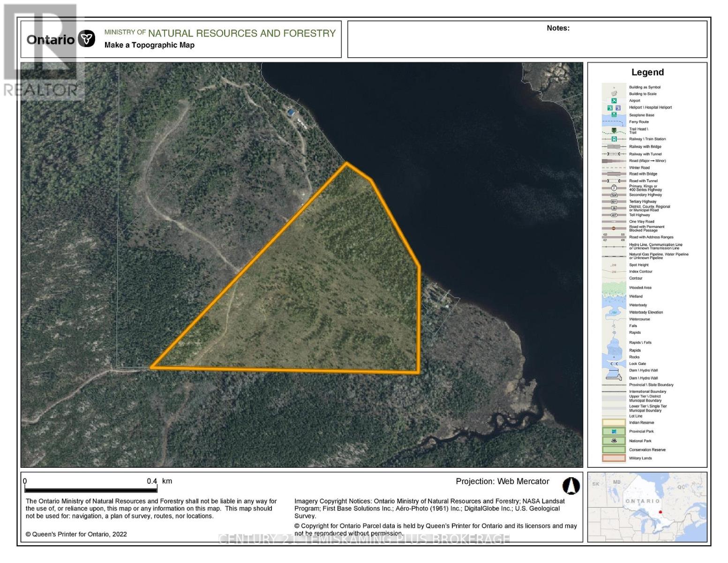Click the Military Lands color swatch

click(x=614, y=458)
